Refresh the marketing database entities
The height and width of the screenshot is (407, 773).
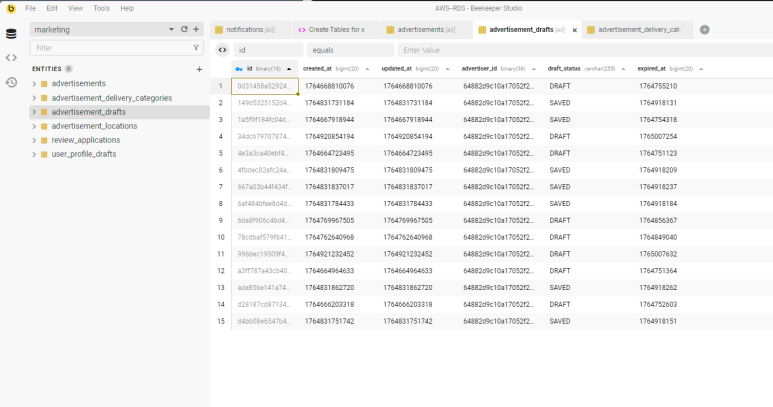coord(184,30)
